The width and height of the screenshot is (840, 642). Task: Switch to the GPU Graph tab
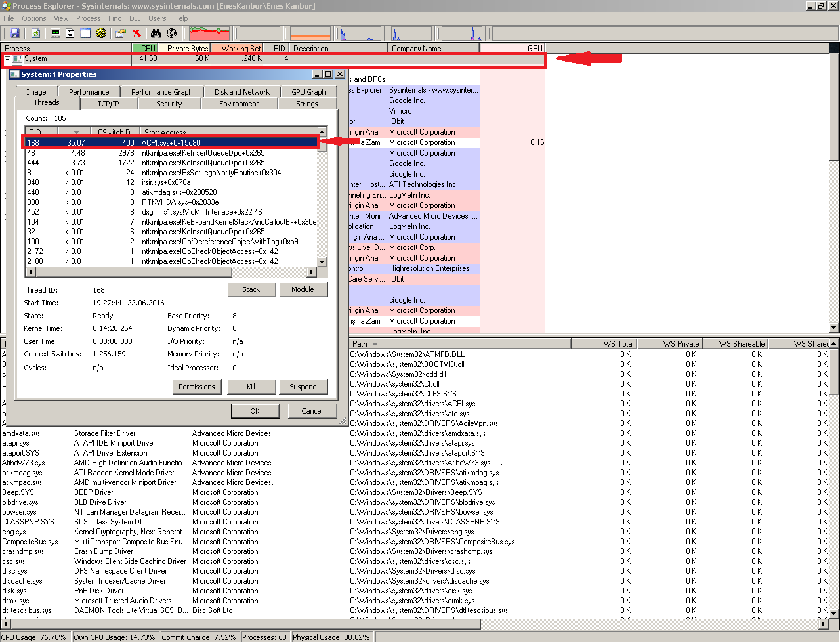(x=308, y=92)
